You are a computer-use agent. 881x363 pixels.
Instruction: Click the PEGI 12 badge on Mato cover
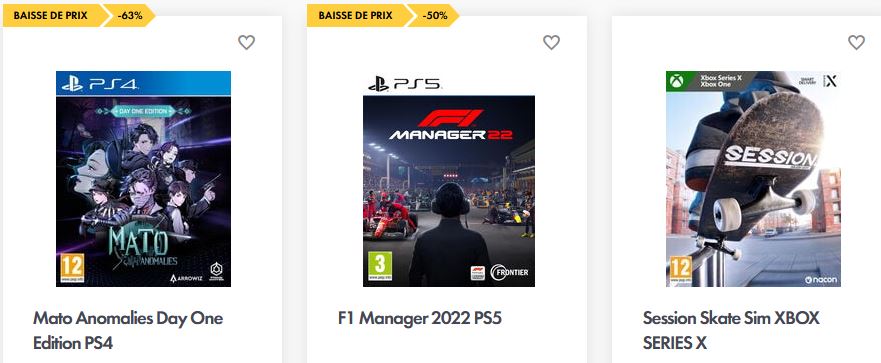(x=72, y=268)
